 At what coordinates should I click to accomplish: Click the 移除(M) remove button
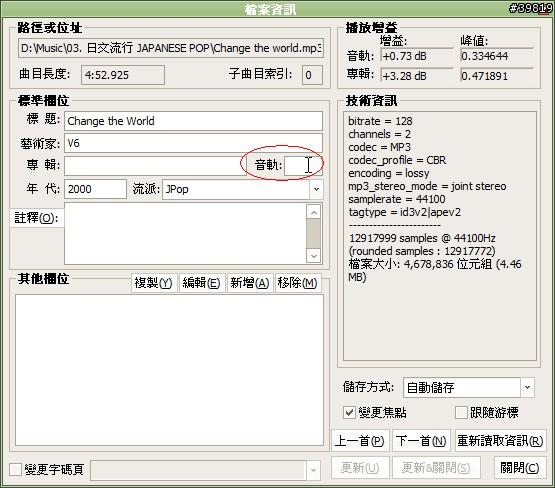pos(298,283)
